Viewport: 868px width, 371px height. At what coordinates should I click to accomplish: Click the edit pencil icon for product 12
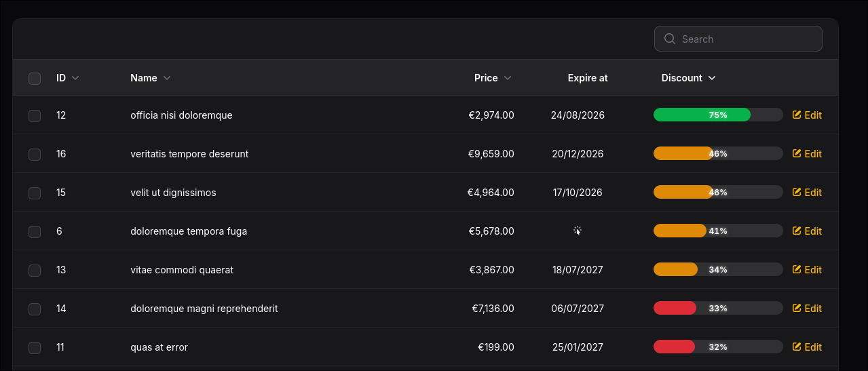pos(797,115)
